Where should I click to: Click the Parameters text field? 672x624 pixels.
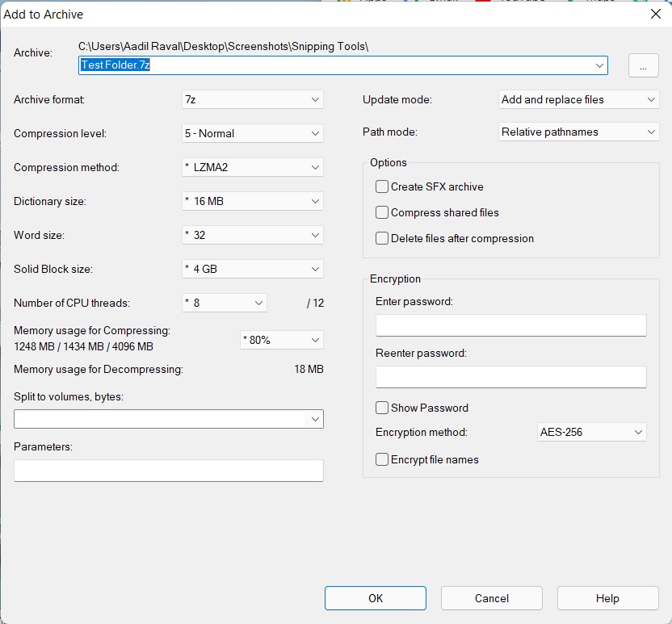(168, 471)
